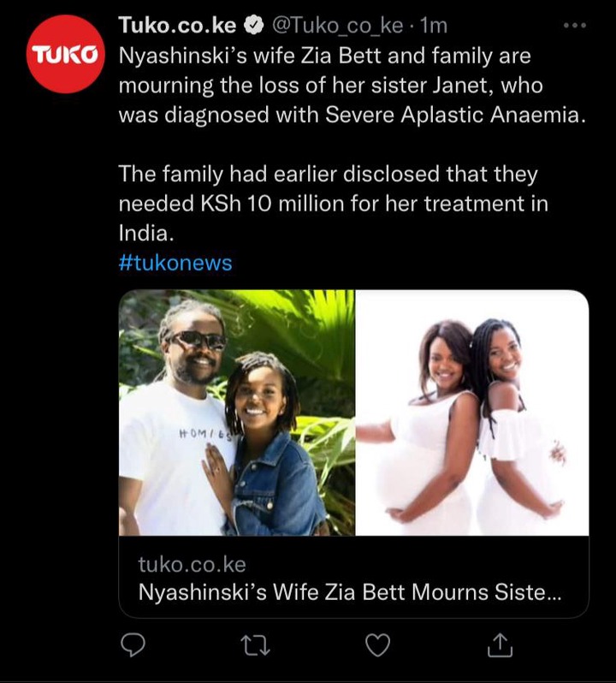
Task: Open the Tuko.co.ke account name
Action: click(178, 26)
